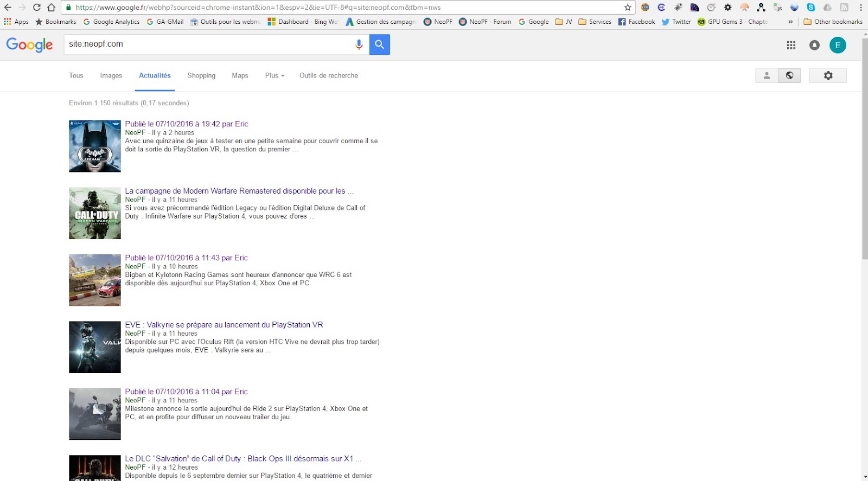The width and height of the screenshot is (868, 481).
Task: Open the RSS feed extension icon
Action: (844, 8)
